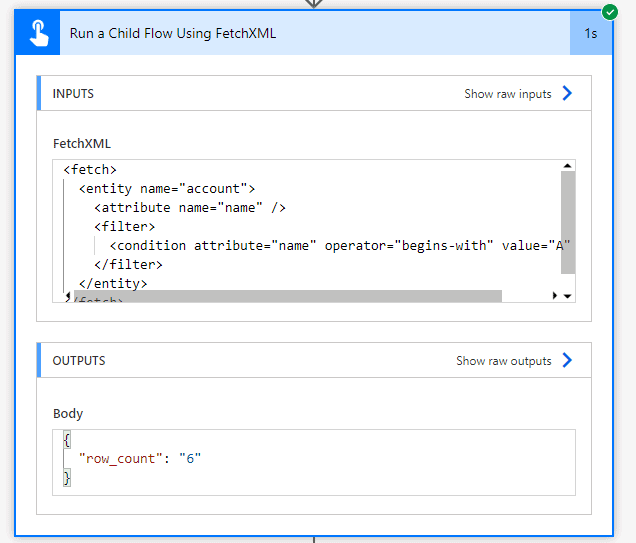
Task: Click the child flow hand icon
Action: pyautogui.click(x=38, y=34)
